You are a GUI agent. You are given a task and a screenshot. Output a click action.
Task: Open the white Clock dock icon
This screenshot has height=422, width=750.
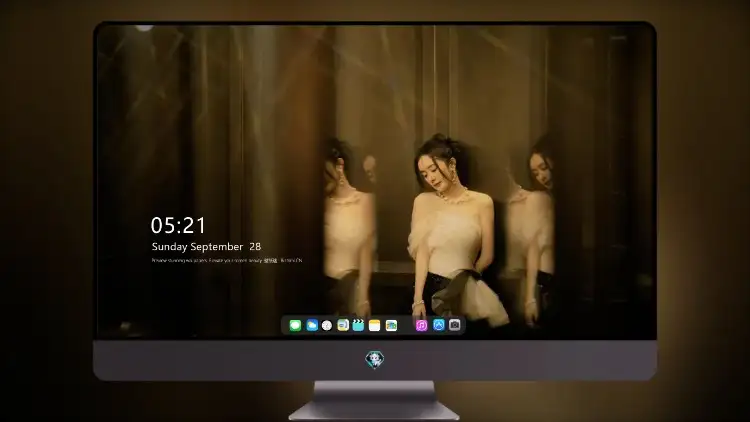(327, 326)
